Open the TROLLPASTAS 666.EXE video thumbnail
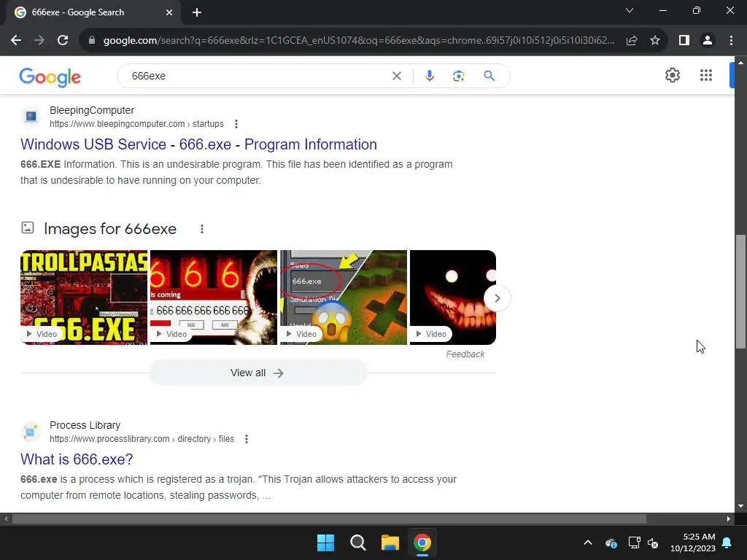 point(84,297)
